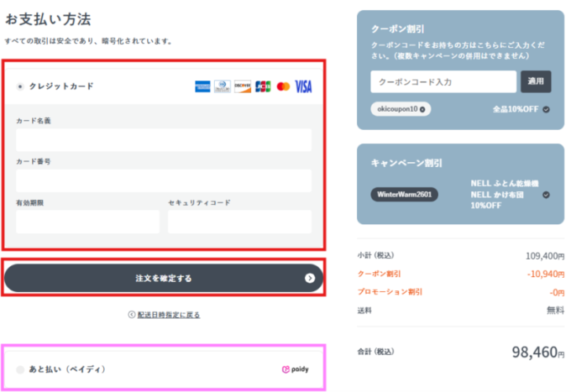The height and width of the screenshot is (392, 571).
Task: Focus the セキュリティコード field
Action: pos(239,222)
